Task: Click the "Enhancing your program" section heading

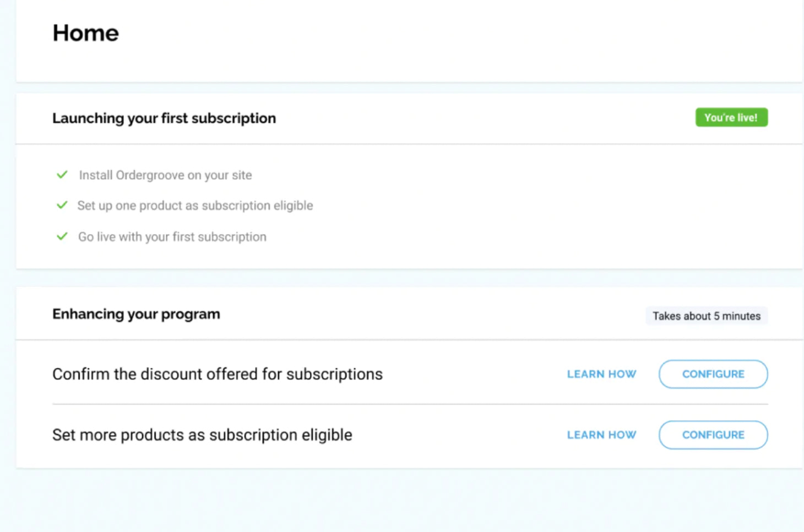Action: tap(136, 314)
